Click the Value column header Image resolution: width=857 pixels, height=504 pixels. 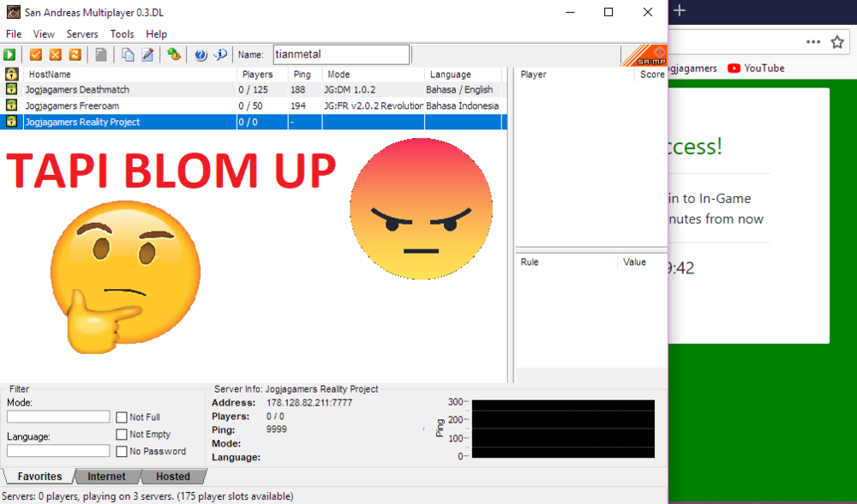point(642,261)
